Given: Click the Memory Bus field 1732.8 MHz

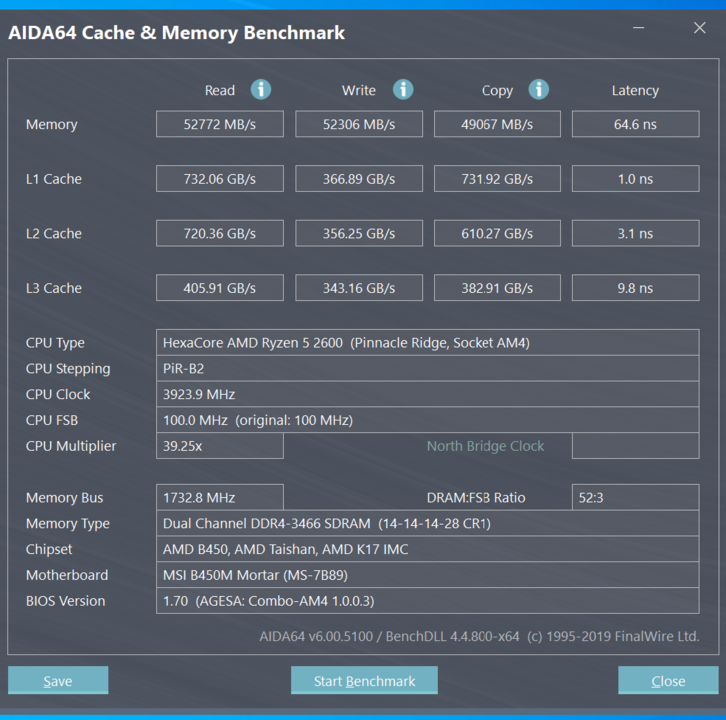Looking at the screenshot, I should click(x=220, y=498).
